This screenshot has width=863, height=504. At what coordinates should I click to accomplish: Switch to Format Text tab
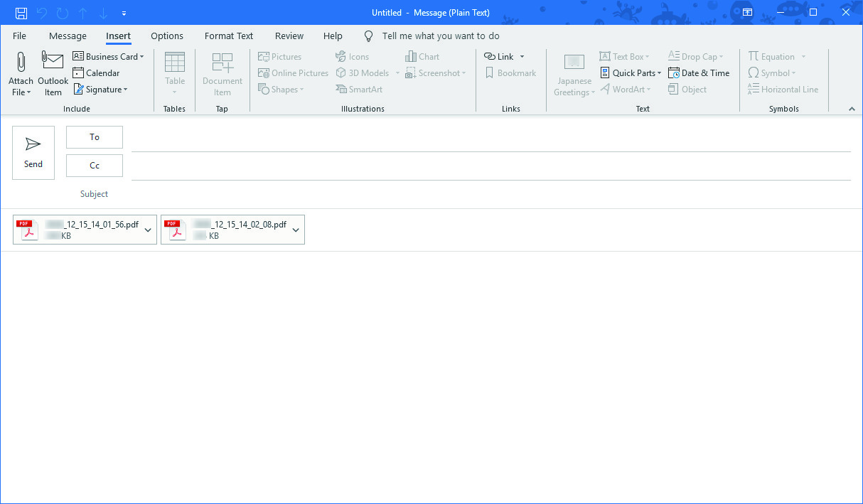[229, 36]
